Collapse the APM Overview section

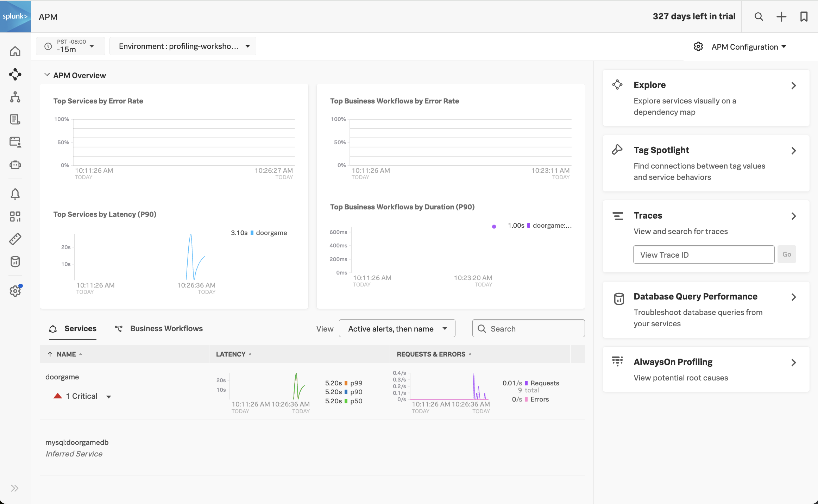(x=47, y=75)
